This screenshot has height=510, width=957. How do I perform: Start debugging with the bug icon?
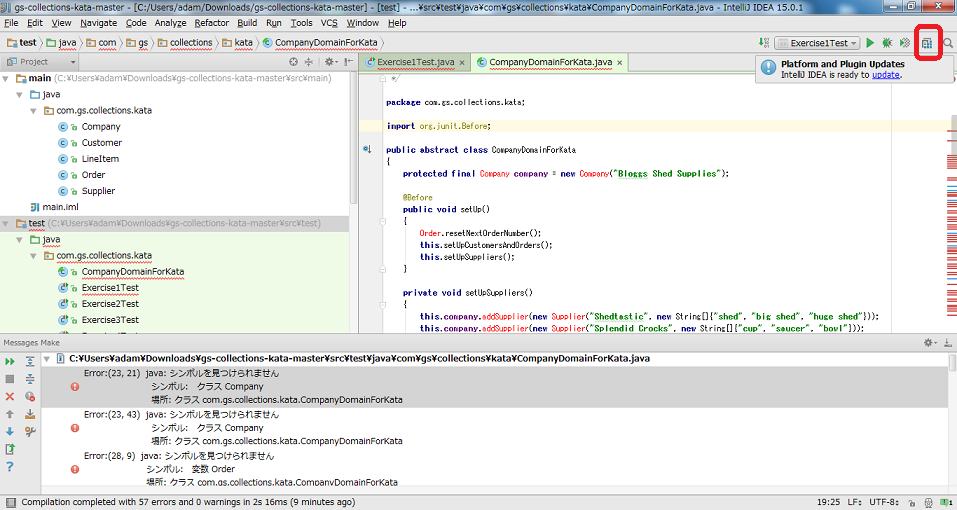pyautogui.click(x=887, y=43)
